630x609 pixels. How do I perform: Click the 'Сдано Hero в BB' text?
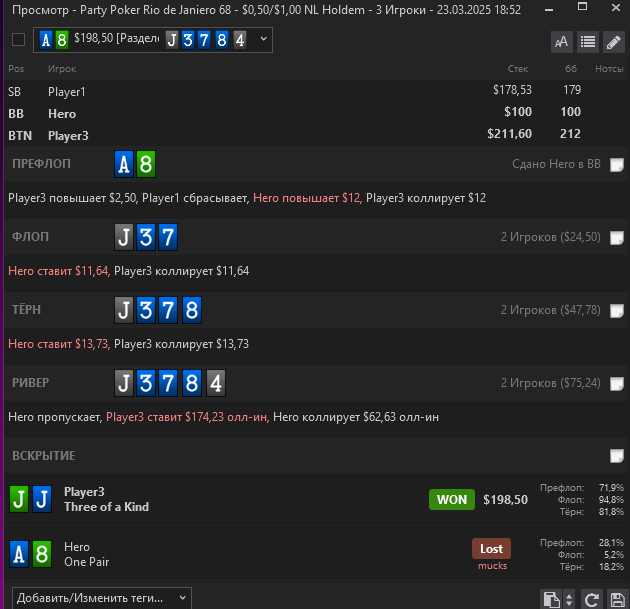556,164
